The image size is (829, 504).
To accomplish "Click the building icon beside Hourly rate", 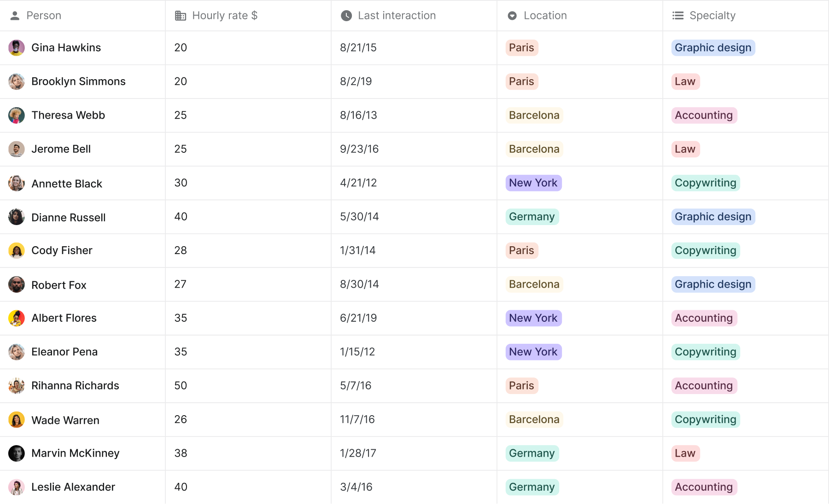I will tap(181, 16).
